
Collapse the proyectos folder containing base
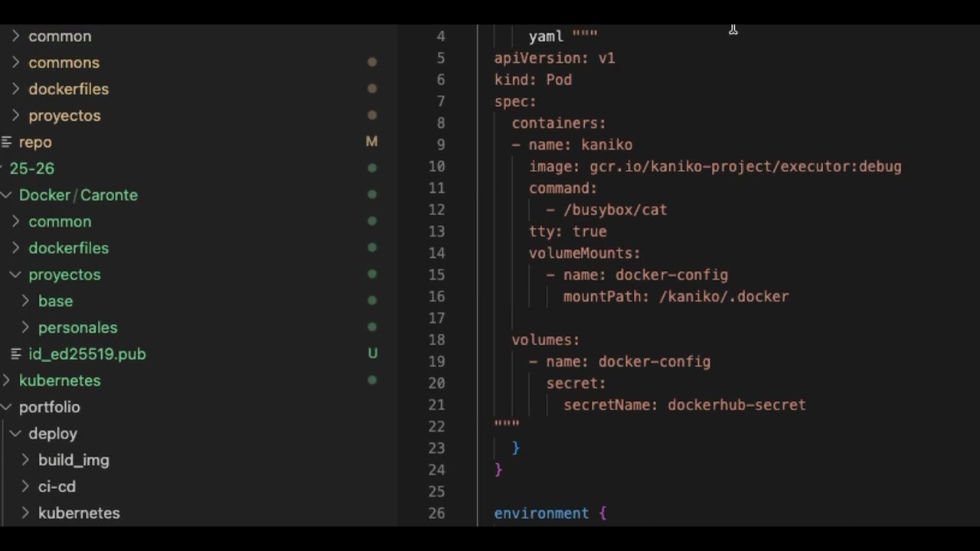[x=15, y=275]
